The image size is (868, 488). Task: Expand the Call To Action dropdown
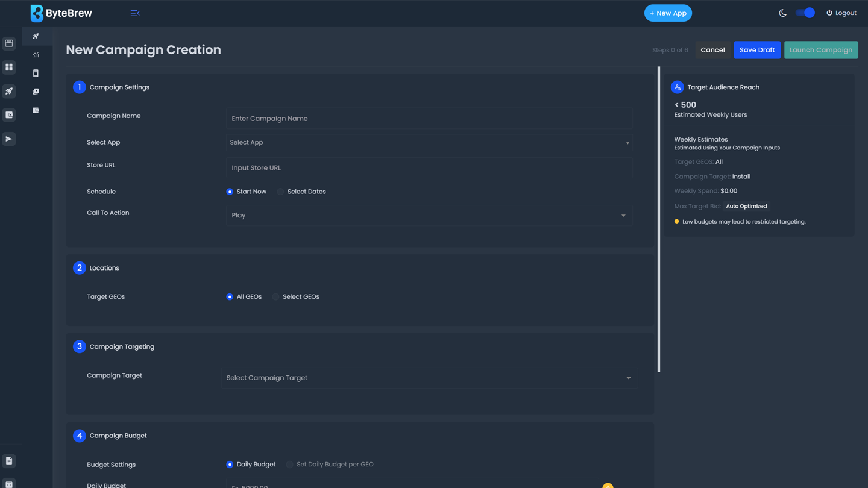[429, 216]
